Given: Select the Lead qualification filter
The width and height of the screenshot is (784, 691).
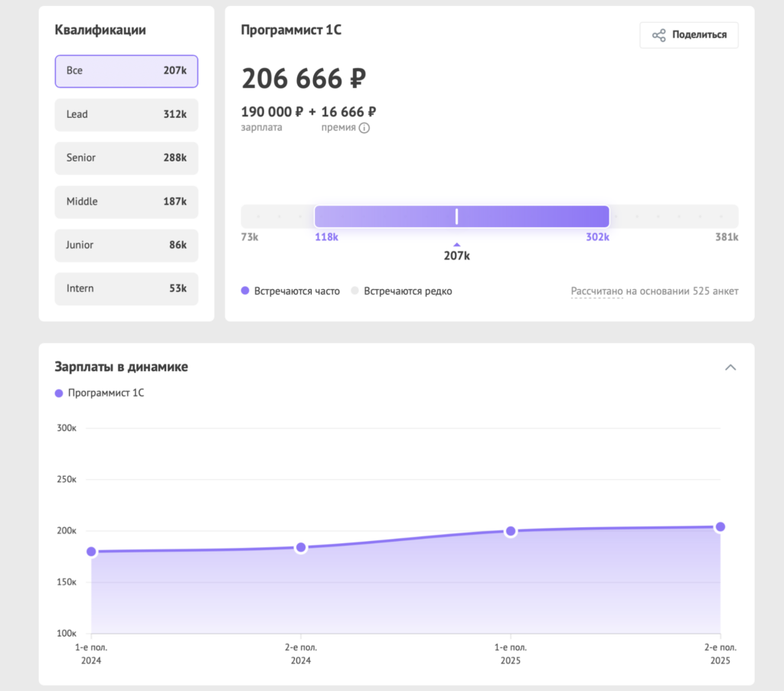Looking at the screenshot, I should (126, 115).
